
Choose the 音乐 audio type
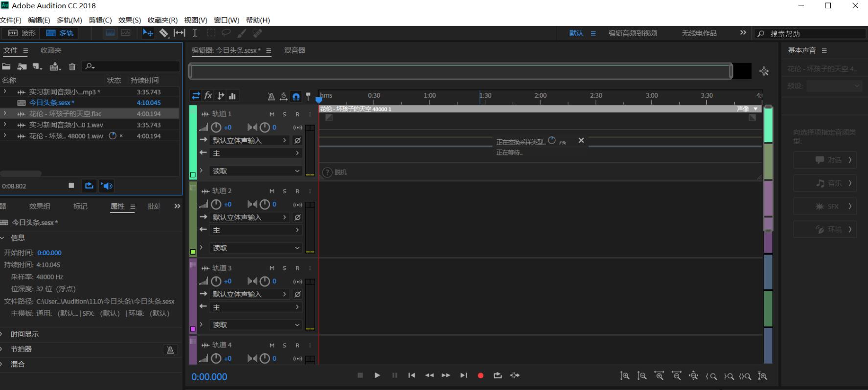coord(825,183)
